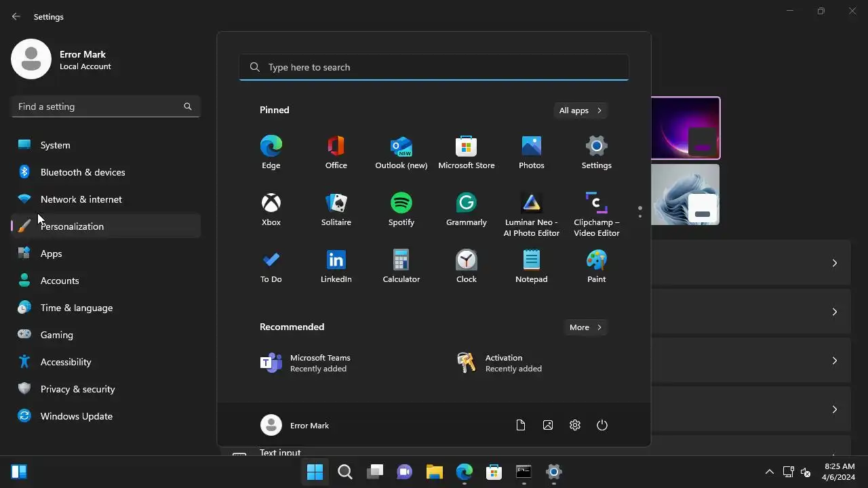Click More in Recommended section
Image resolution: width=868 pixels, height=488 pixels.
click(x=585, y=327)
